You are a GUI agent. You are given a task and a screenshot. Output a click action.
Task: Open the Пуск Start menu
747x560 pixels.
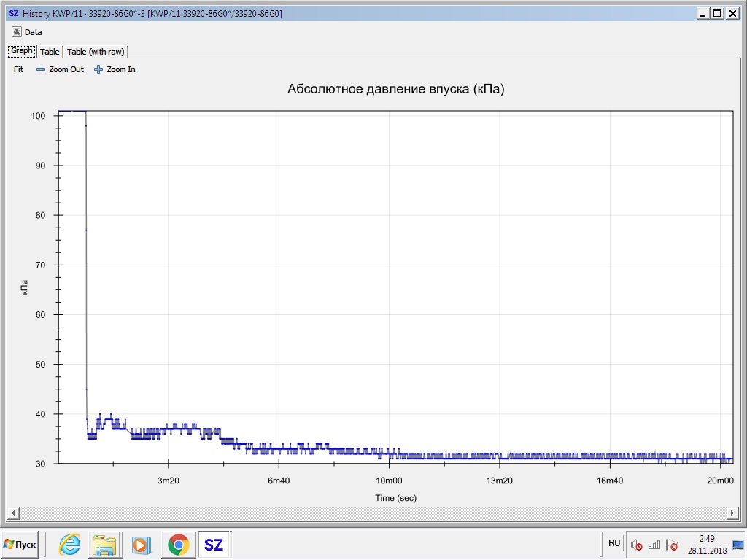[20, 544]
